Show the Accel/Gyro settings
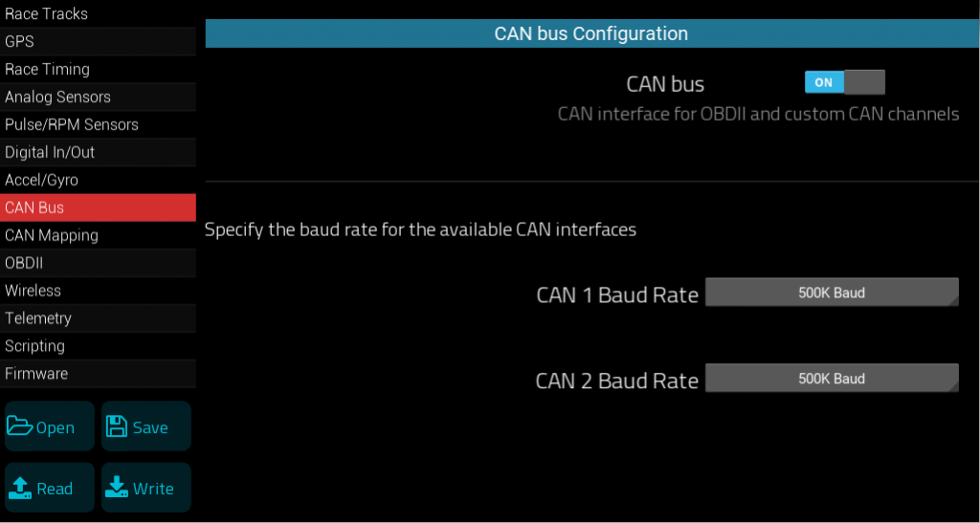The width and height of the screenshot is (980, 523). [x=41, y=180]
